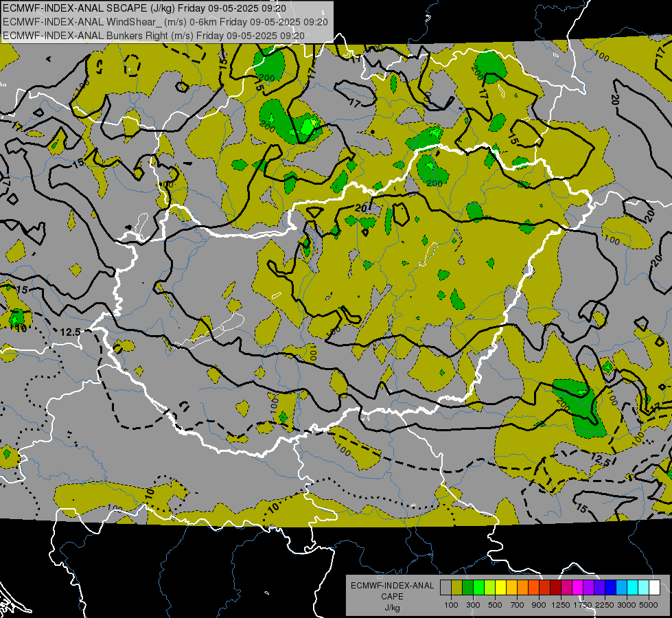This screenshot has width=672, height=618.
Task: Select the amber legend swatch
Action: click(x=511, y=588)
